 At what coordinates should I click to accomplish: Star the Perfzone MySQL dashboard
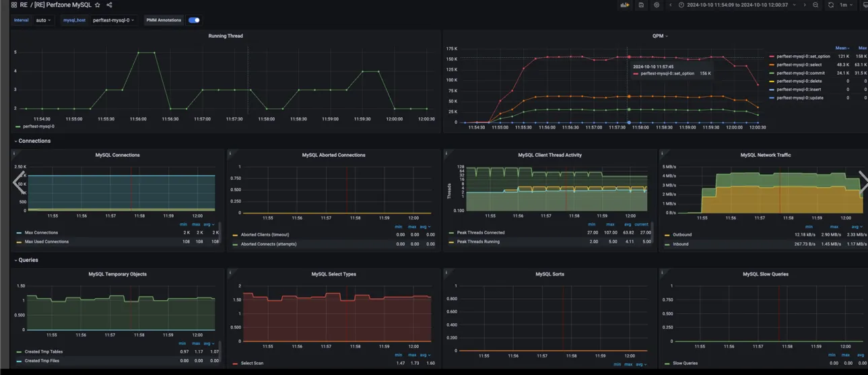(x=98, y=5)
